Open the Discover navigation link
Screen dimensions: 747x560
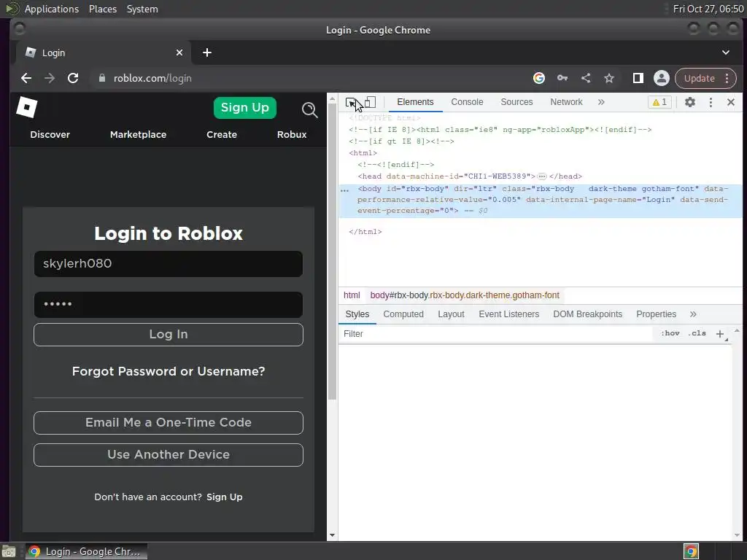[x=50, y=134]
